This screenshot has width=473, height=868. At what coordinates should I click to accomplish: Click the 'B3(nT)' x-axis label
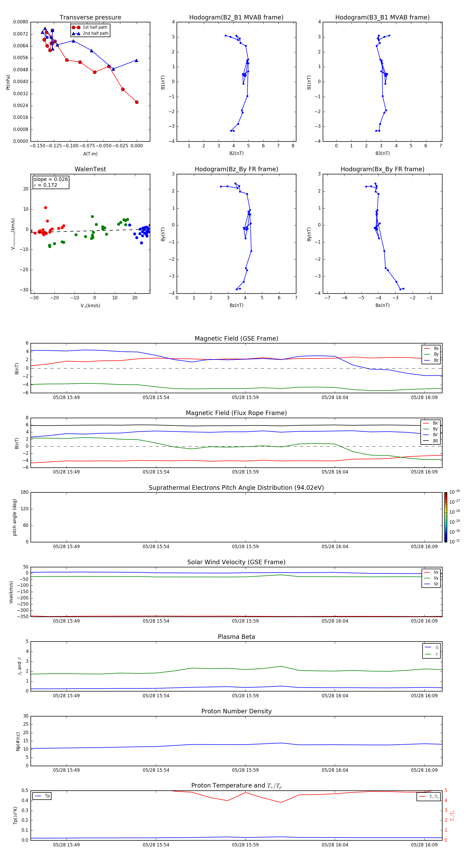point(382,153)
